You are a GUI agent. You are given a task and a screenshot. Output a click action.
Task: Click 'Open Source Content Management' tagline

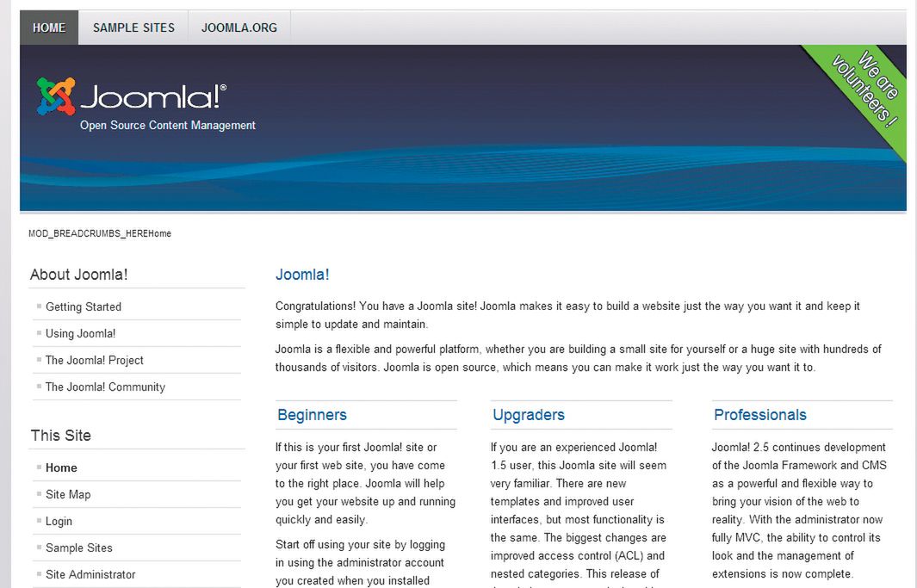coord(167,125)
